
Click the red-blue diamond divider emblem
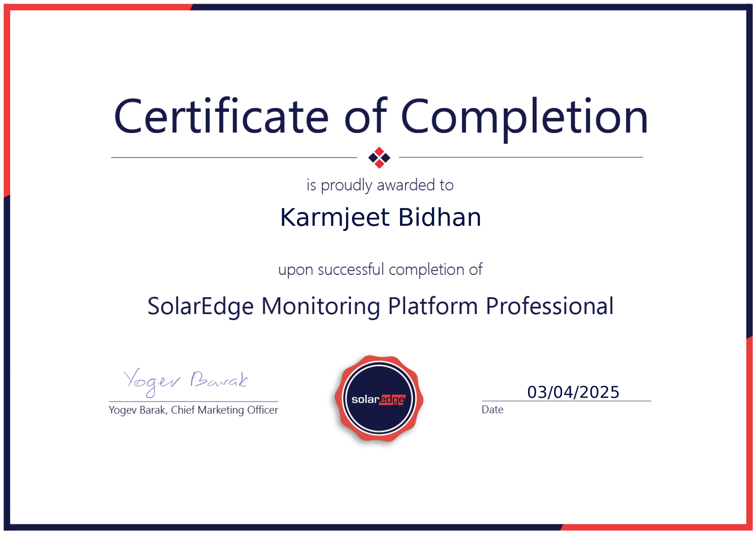pyautogui.click(x=379, y=157)
